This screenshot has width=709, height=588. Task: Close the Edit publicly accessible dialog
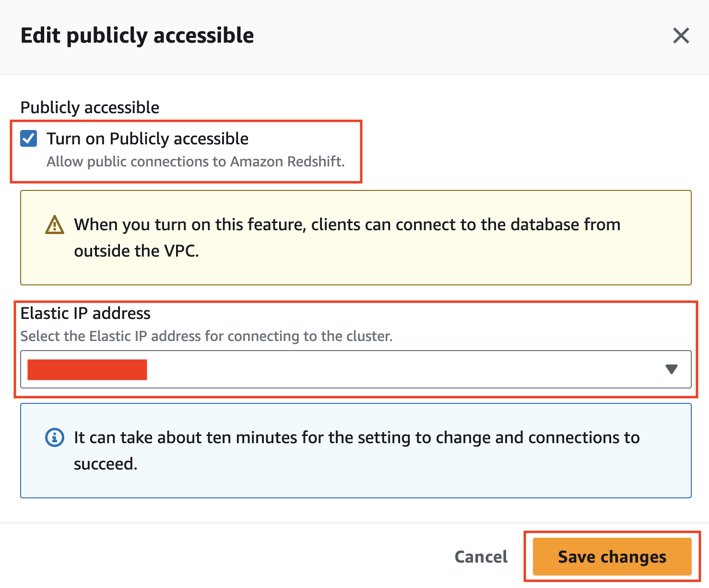click(681, 35)
